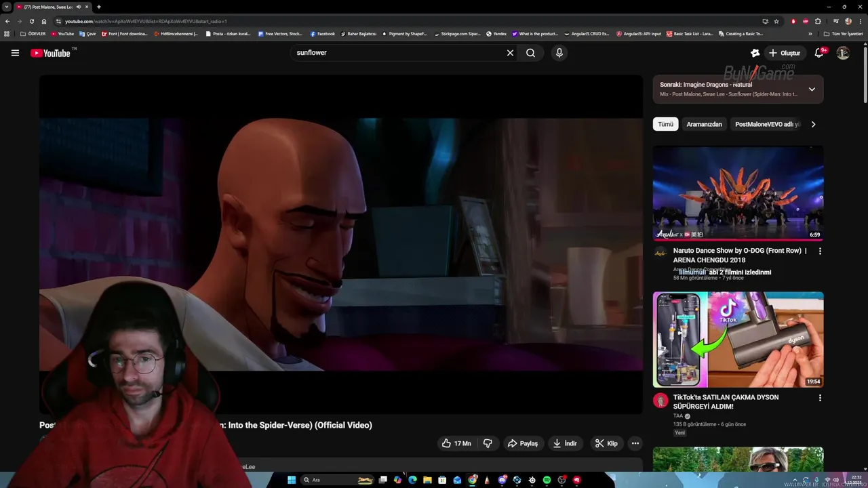This screenshot has height=488, width=868.
Task: Click the Spider-Verse video player
Action: [341, 244]
